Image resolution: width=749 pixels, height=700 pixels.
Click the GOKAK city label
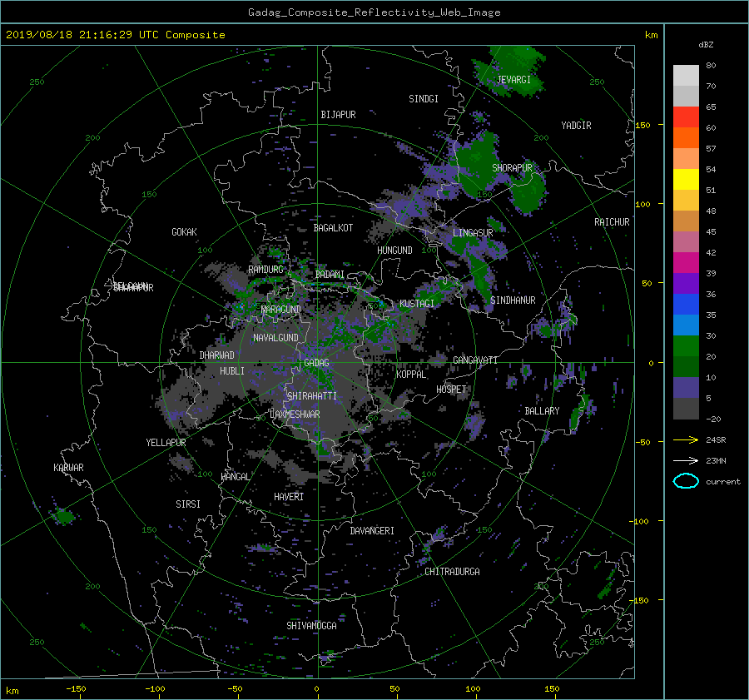(184, 231)
